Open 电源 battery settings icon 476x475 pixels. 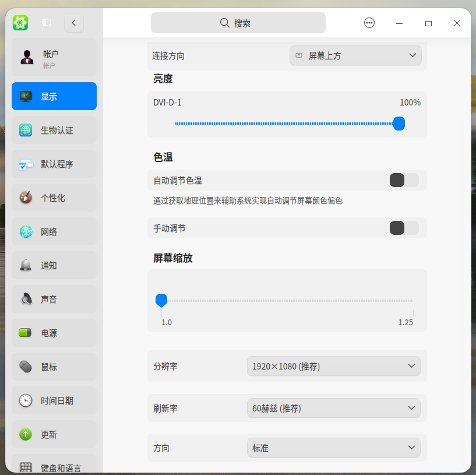pyautogui.click(x=26, y=333)
